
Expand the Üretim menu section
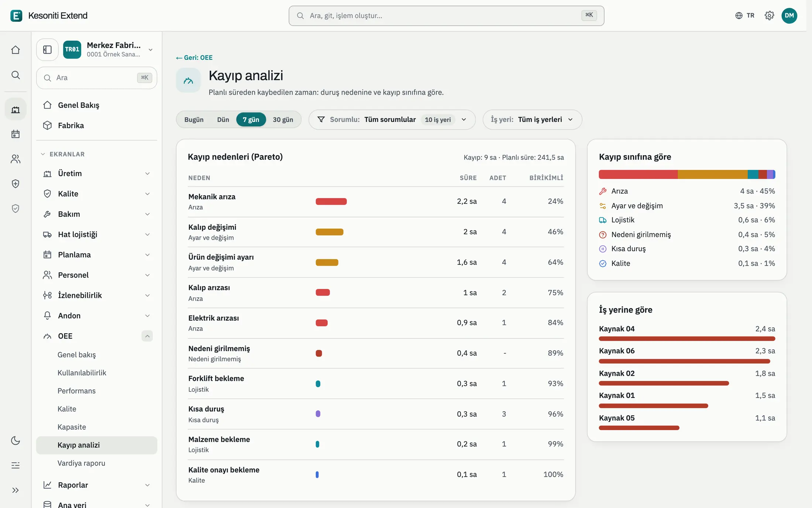tap(97, 174)
